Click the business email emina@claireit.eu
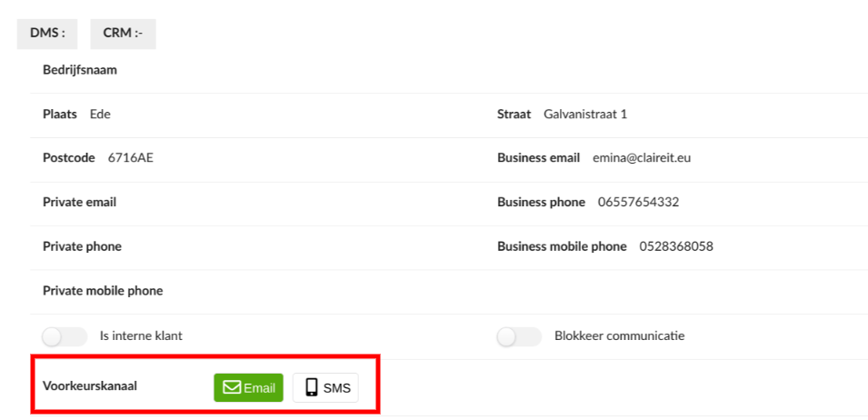The image size is (868, 420). tap(642, 158)
